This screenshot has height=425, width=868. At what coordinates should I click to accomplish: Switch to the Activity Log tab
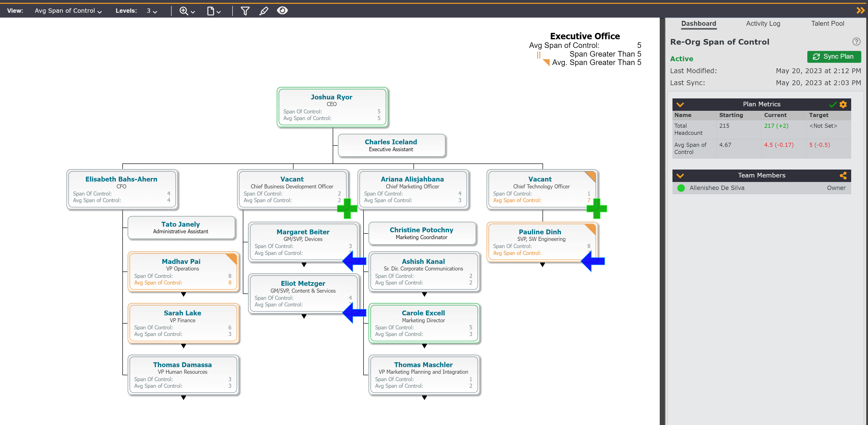coord(763,24)
